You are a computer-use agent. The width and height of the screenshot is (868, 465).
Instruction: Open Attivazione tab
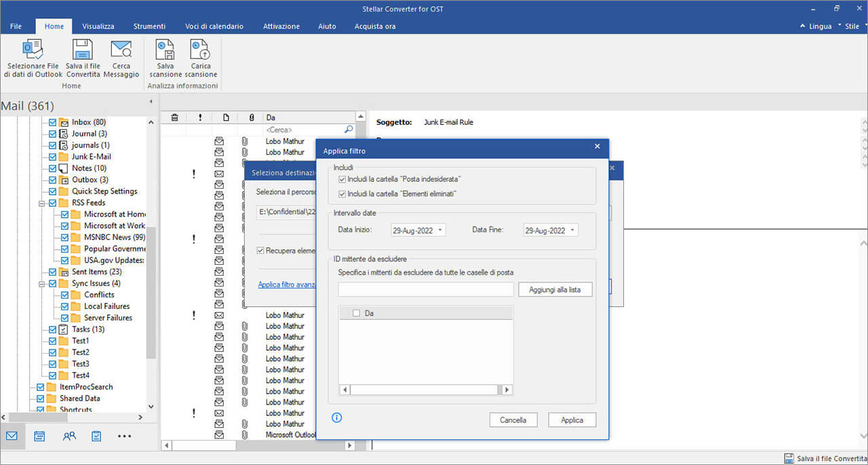281,26
